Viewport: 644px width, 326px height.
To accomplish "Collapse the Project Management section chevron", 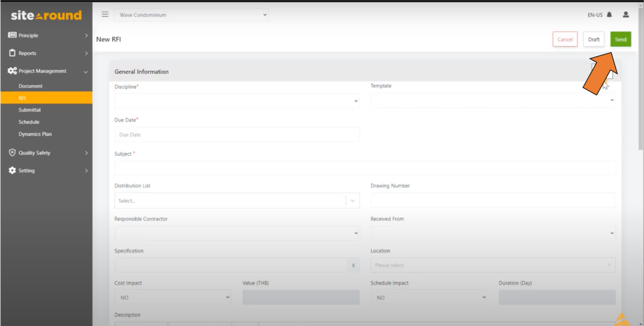I will [x=86, y=71].
